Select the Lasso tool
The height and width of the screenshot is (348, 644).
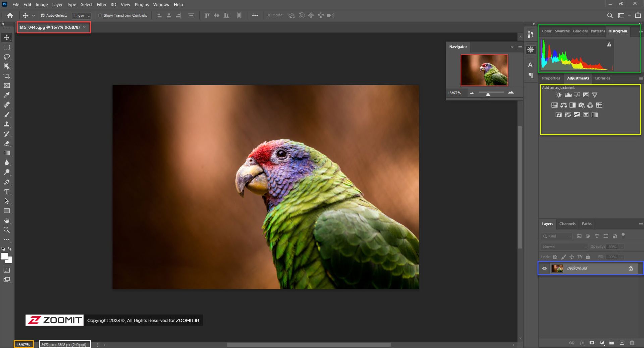click(7, 57)
